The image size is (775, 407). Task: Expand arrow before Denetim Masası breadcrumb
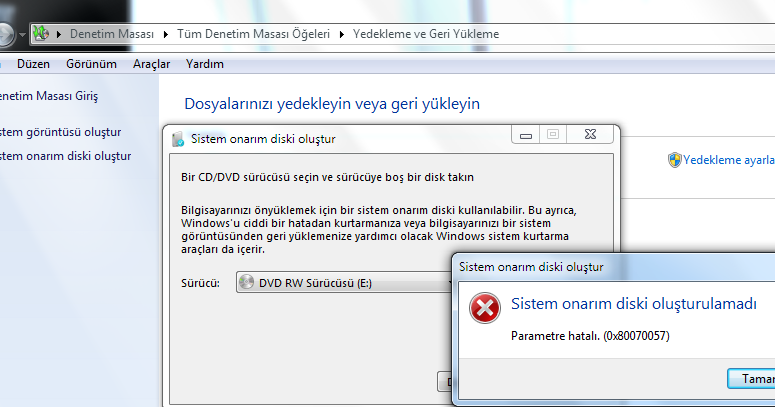pyautogui.click(x=59, y=34)
